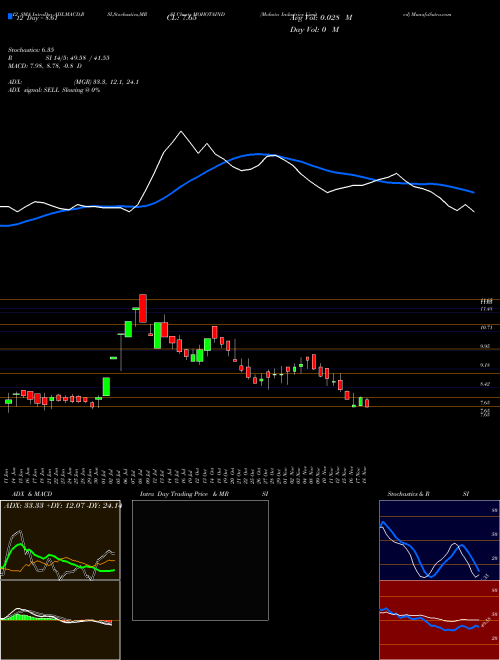Image resolution: width=500 pixels, height=660 pixels.
Task: Click the ADX: 33.33 +DY: 12.07 readout
Action: point(62,506)
